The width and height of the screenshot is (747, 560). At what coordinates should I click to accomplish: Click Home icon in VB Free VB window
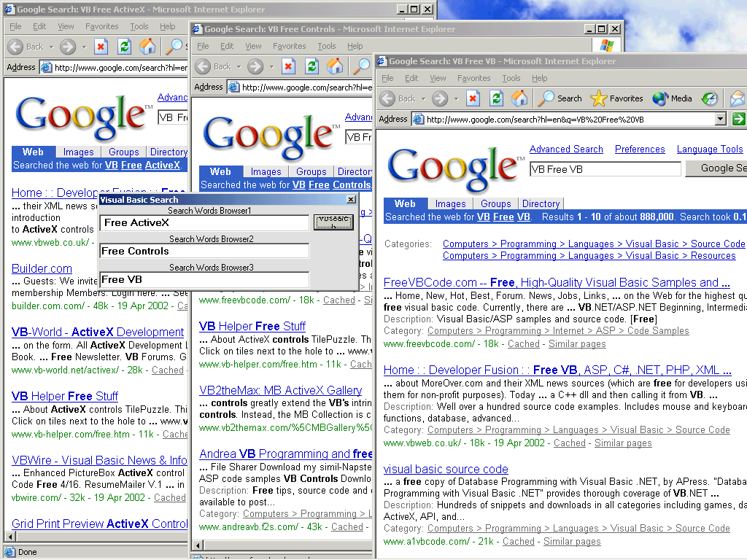click(x=519, y=98)
